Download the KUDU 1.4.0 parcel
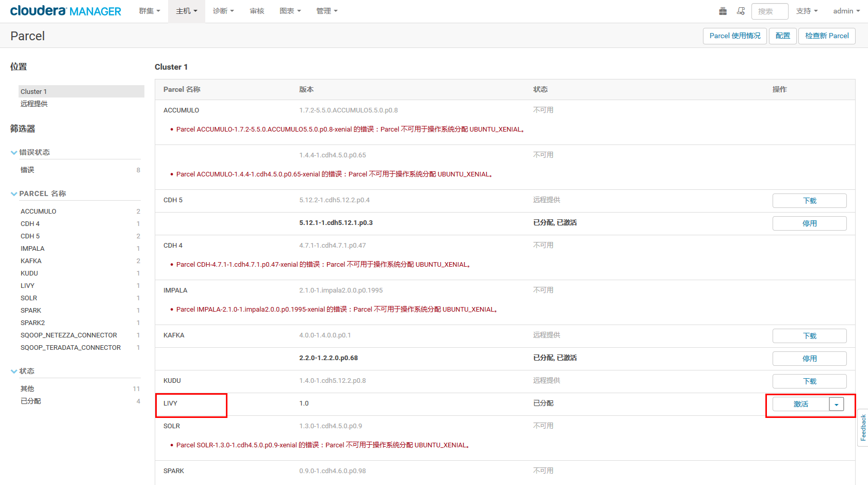This screenshot has width=868, height=485. pos(809,381)
